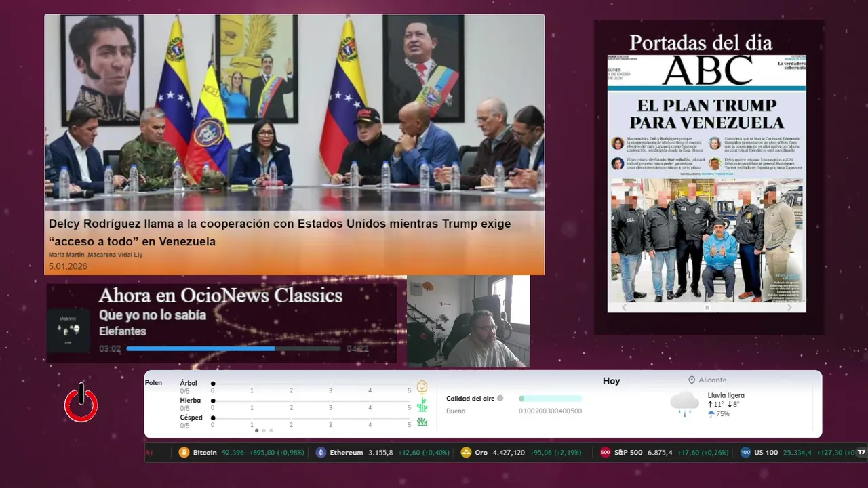Click the grass icon for Césped
Image resolution: width=868 pixels, height=488 pixels.
[422, 422]
